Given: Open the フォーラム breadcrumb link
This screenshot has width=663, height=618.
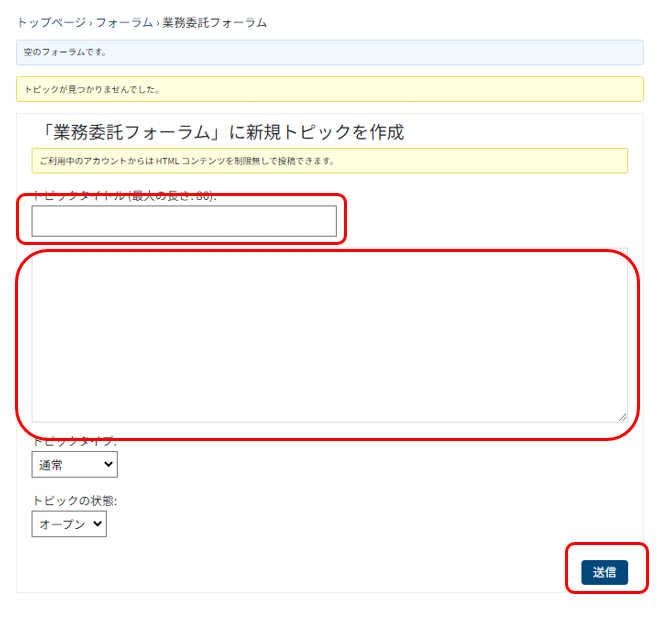Looking at the screenshot, I should click(123, 22).
